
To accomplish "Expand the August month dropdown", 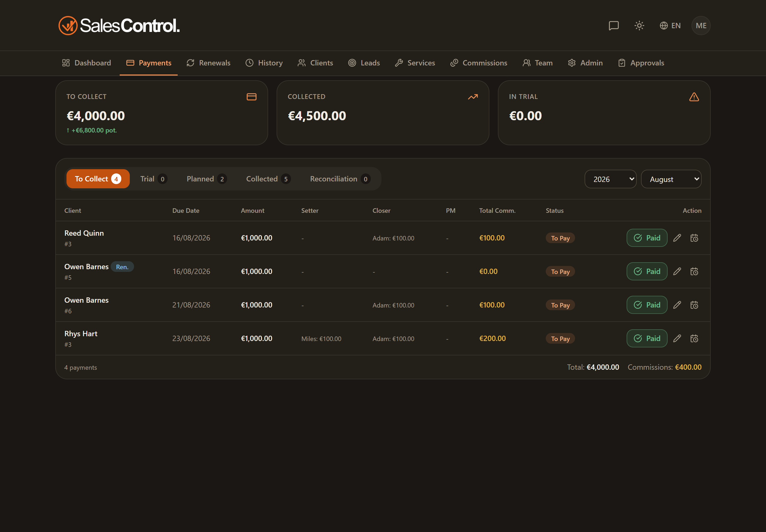I will tap(671, 179).
